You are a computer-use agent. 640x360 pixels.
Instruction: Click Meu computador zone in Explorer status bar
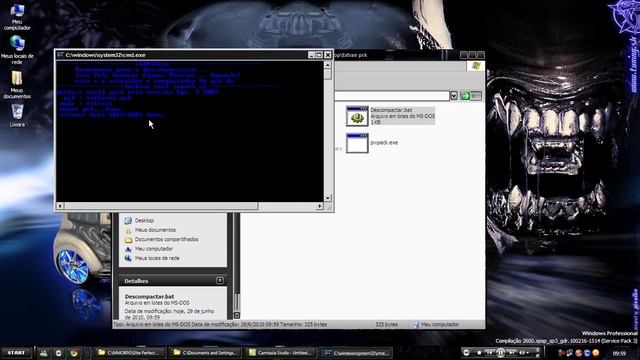point(436,324)
